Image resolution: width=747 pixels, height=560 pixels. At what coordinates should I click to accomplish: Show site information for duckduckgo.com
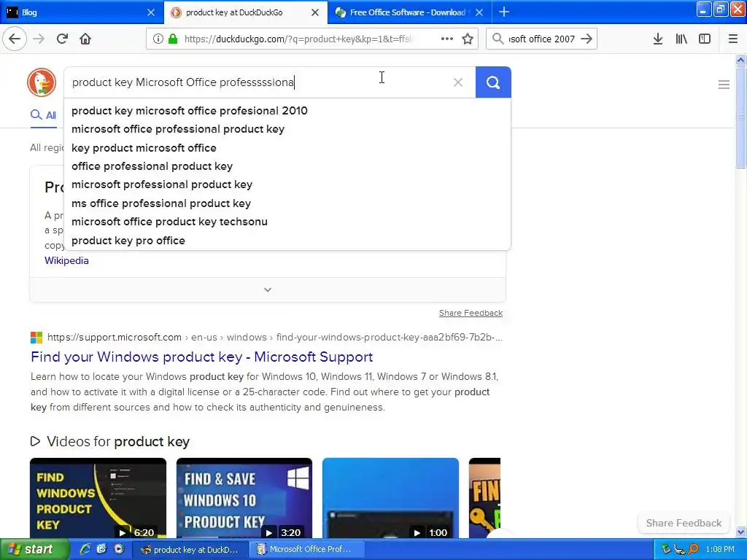click(158, 39)
